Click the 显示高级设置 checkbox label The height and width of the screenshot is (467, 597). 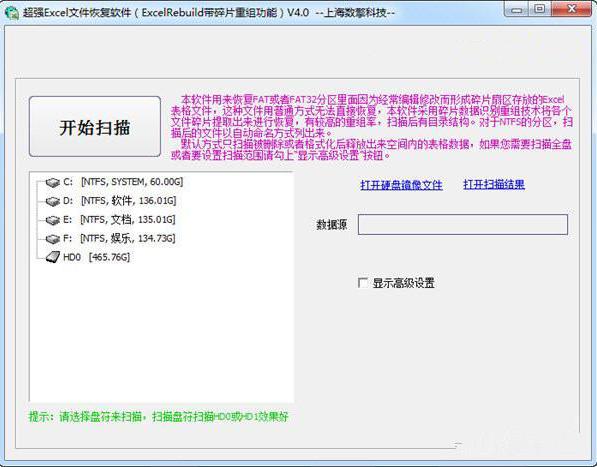point(404,283)
